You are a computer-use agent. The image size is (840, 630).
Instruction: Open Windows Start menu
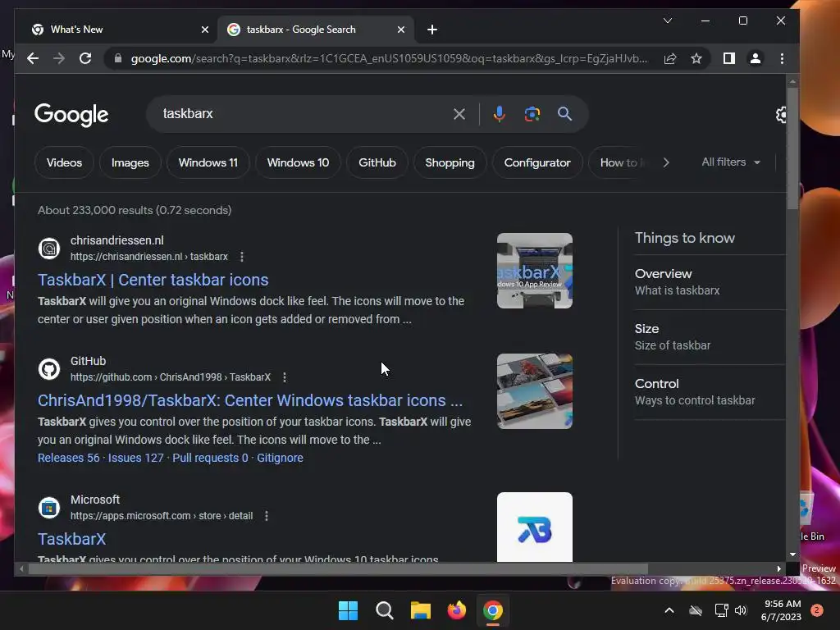point(348,610)
